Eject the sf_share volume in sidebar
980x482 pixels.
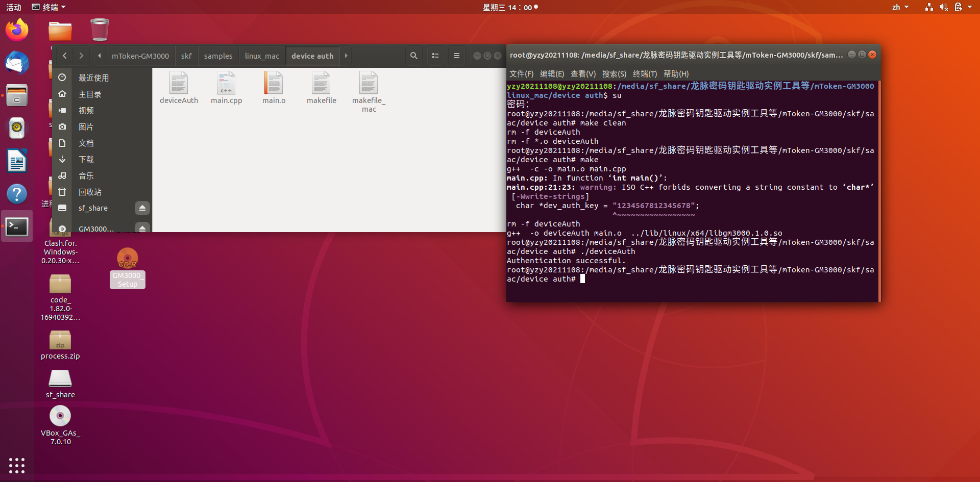[x=142, y=208]
